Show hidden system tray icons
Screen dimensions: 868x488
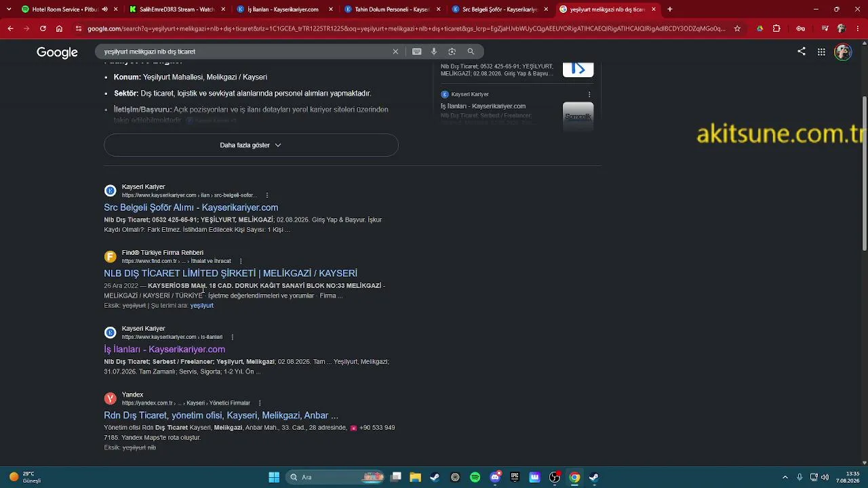click(785, 477)
